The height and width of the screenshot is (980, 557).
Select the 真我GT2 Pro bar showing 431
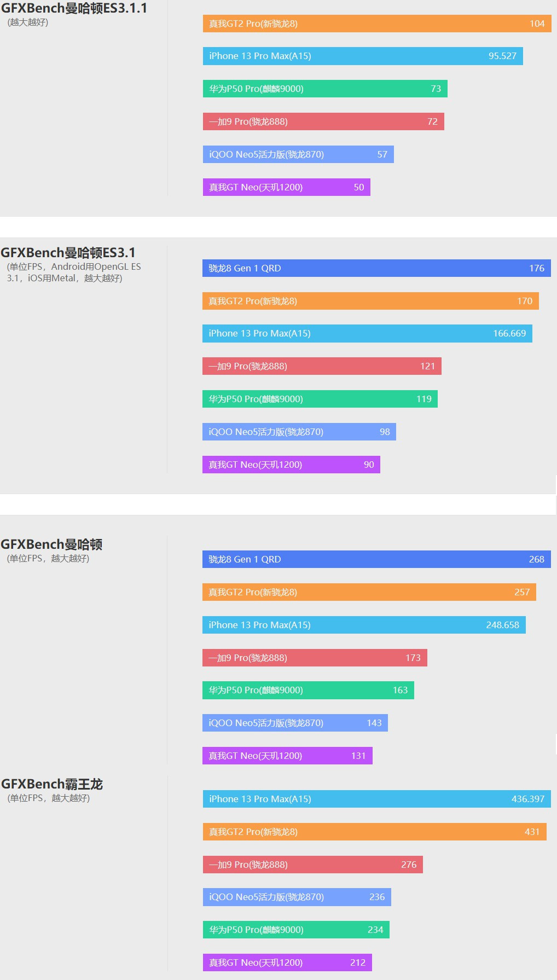[375, 832]
